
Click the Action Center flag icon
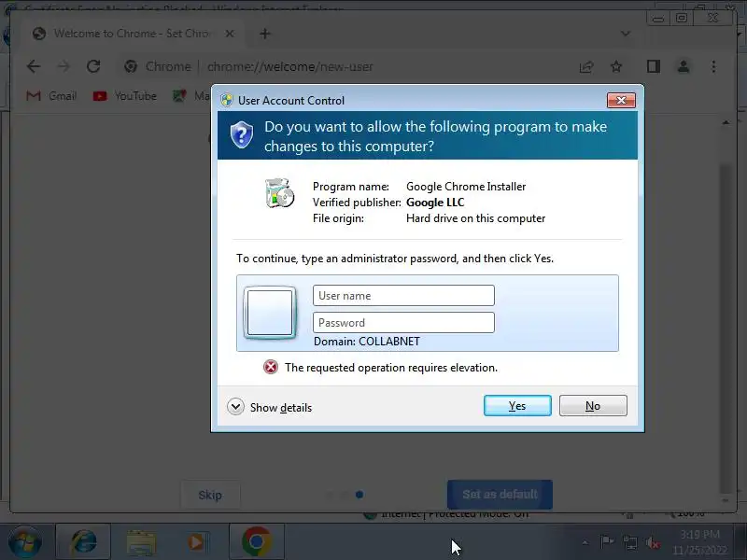(x=606, y=542)
